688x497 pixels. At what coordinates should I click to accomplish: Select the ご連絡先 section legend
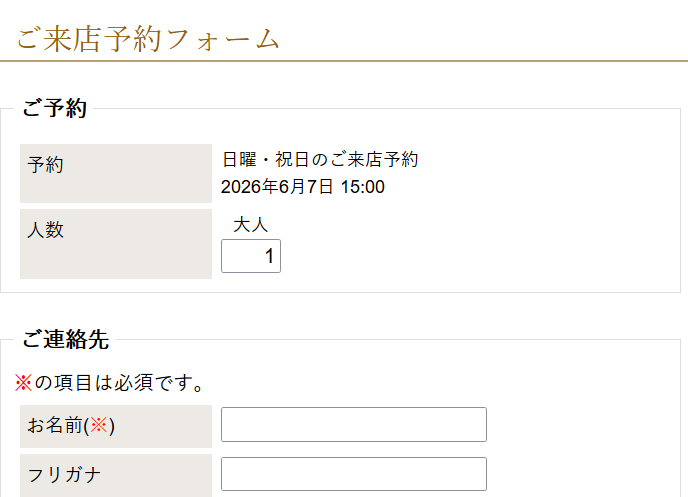[x=64, y=340]
